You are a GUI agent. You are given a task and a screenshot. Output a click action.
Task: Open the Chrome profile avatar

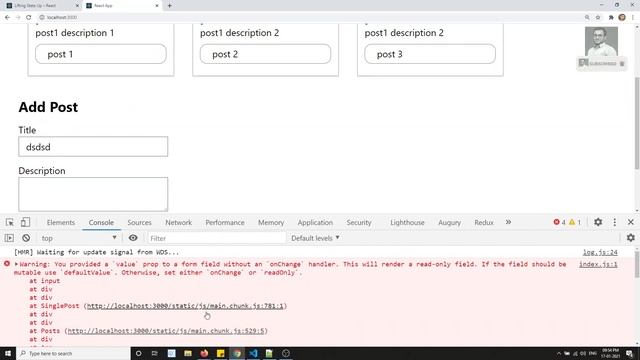[x=622, y=17]
